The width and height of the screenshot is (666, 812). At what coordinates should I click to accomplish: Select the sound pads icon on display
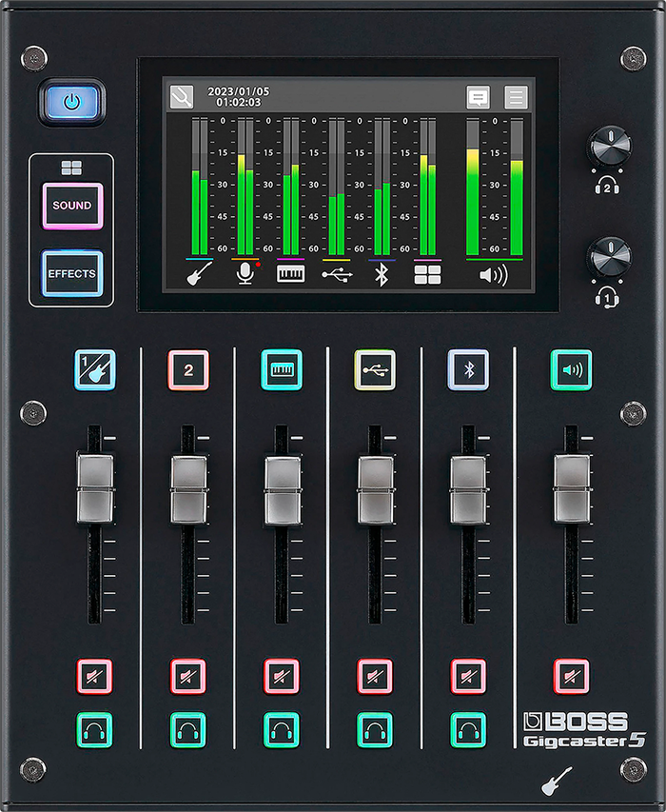click(427, 274)
